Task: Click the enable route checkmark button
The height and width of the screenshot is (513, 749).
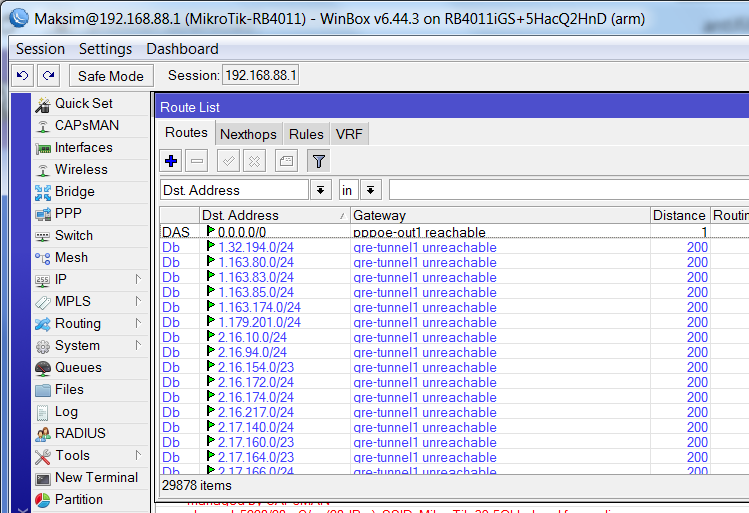Action: pos(228,161)
